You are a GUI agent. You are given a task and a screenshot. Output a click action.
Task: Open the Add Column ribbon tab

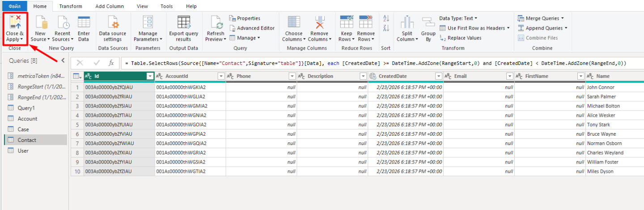(109, 6)
